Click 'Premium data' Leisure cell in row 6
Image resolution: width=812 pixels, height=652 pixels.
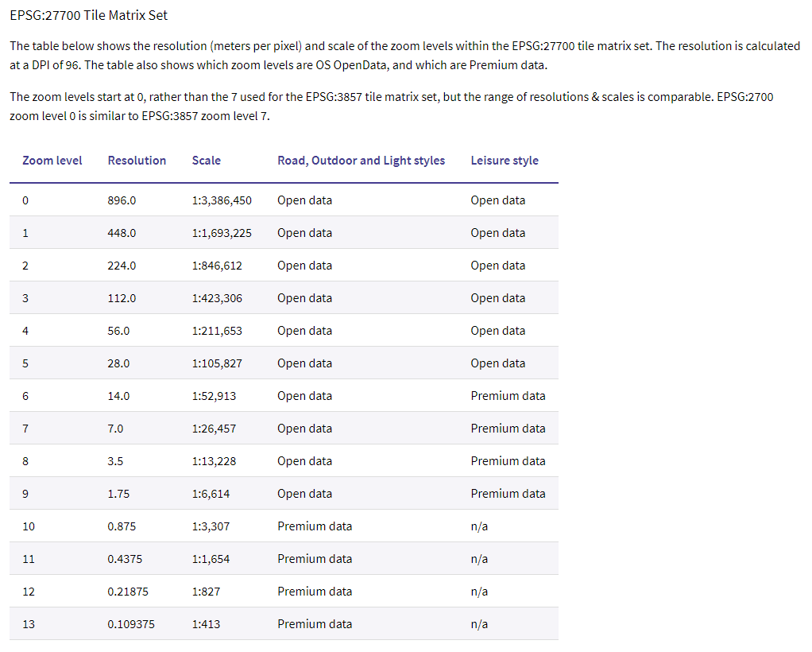(508, 397)
